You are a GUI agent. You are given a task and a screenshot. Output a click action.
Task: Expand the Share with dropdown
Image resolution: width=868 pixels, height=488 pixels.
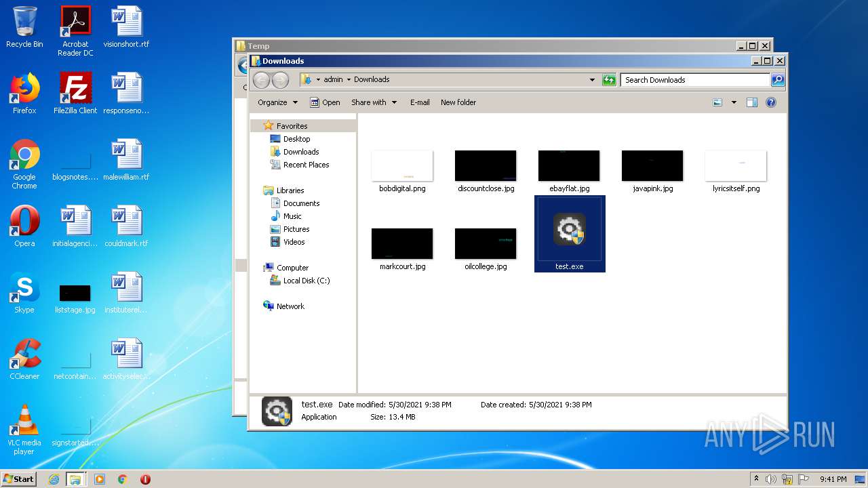374,102
